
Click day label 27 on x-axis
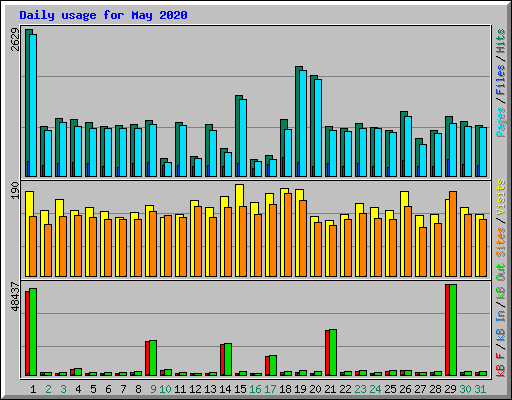[420, 389]
